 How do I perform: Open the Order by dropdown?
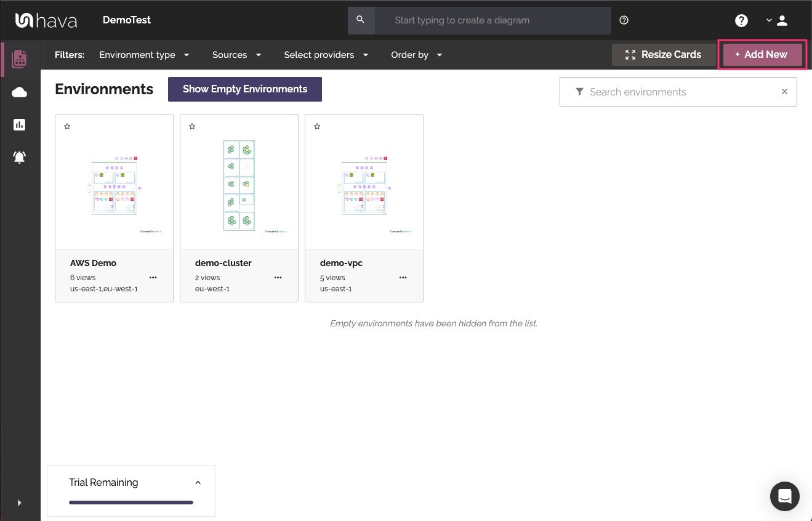pyautogui.click(x=417, y=55)
